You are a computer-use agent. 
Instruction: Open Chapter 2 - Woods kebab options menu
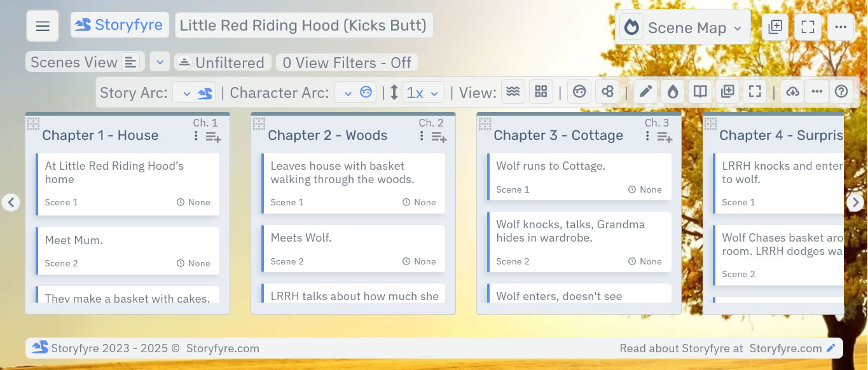[x=422, y=136]
